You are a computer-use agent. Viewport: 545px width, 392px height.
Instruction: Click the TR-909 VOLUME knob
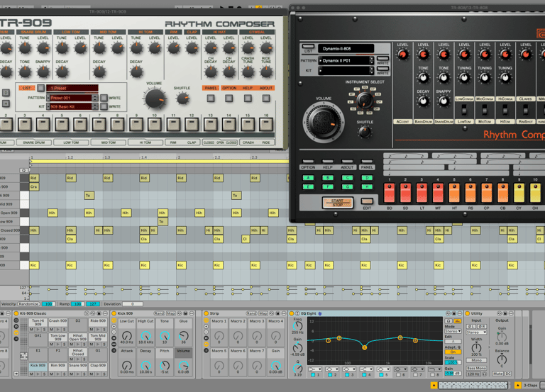pos(155,99)
